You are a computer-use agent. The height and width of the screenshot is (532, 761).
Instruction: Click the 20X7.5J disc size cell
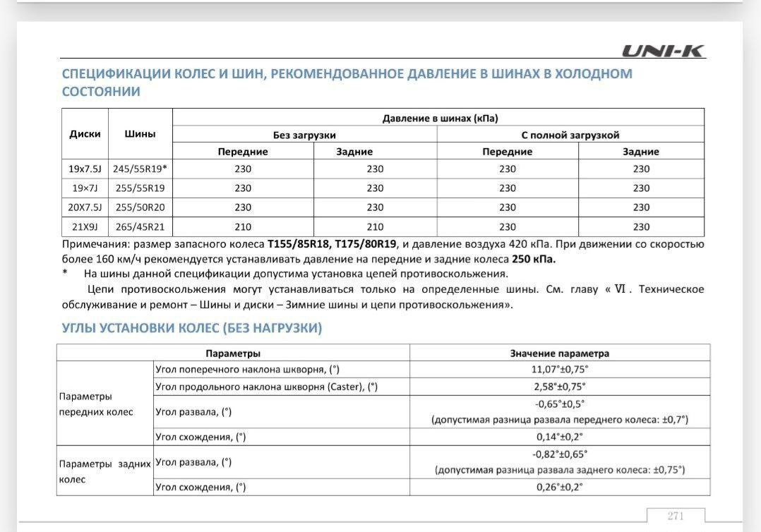[x=85, y=207]
